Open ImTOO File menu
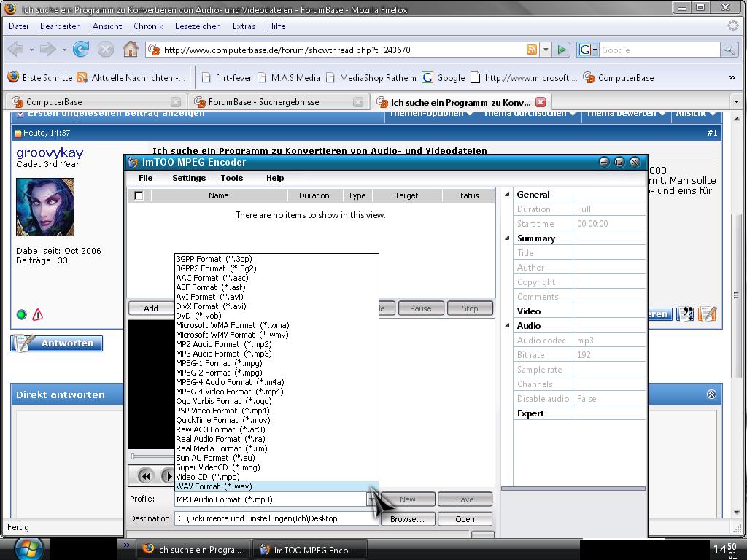747x560 pixels. (x=145, y=178)
